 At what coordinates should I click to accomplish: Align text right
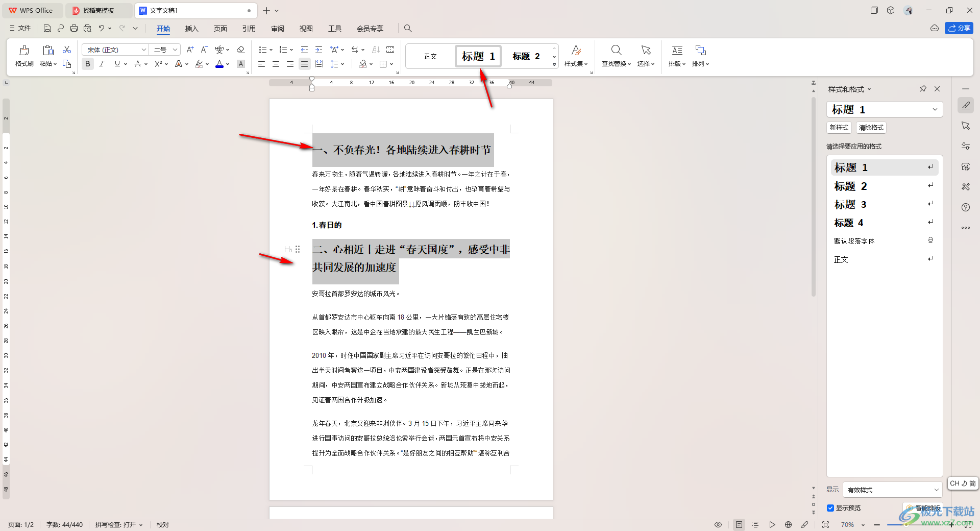[x=290, y=64]
